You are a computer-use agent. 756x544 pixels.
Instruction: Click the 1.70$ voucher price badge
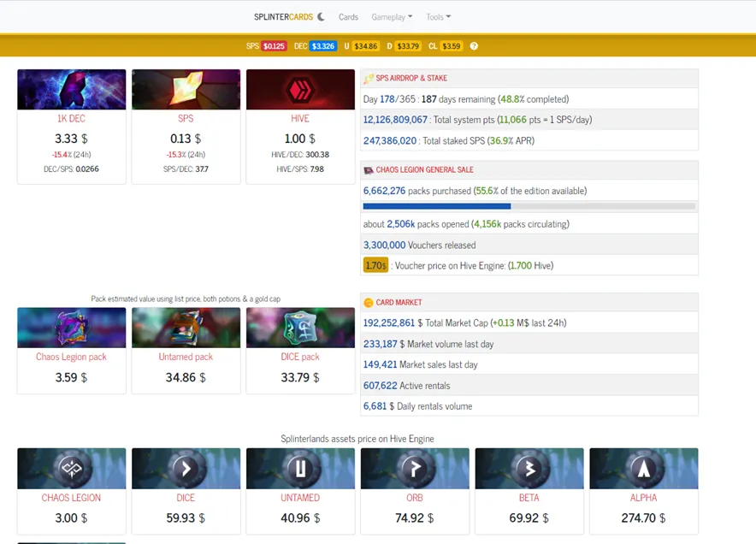click(375, 266)
